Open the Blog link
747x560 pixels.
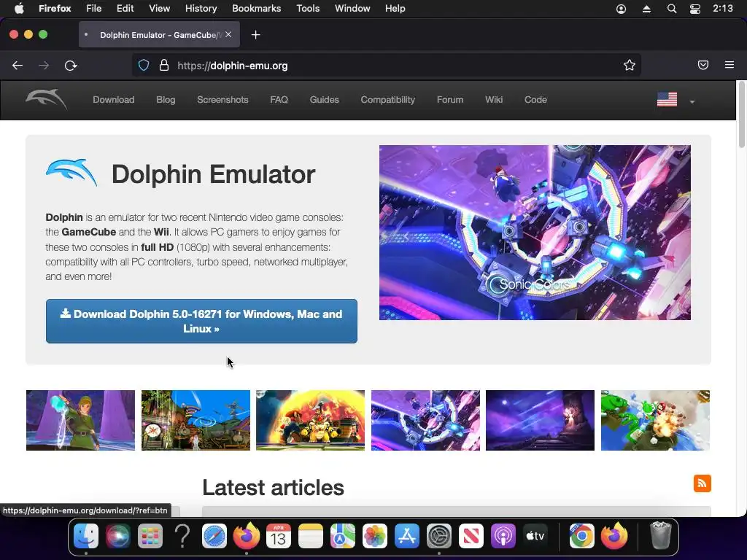point(166,99)
